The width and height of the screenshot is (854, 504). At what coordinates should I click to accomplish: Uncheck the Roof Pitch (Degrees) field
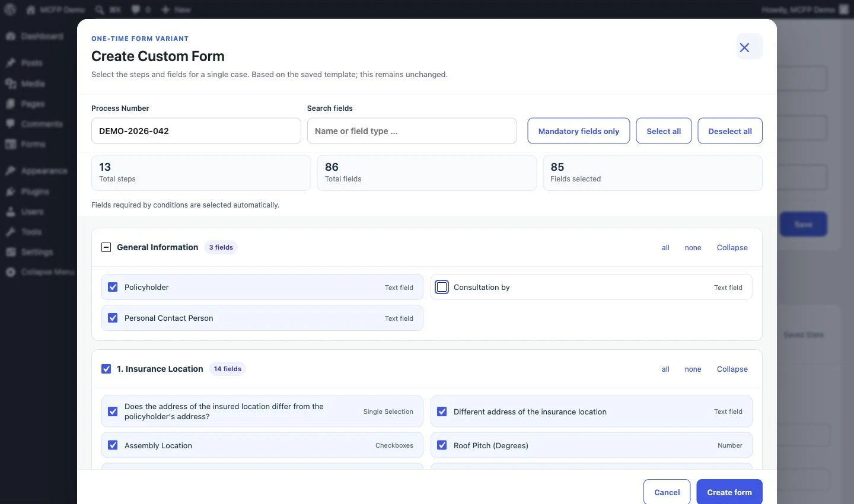click(x=442, y=445)
